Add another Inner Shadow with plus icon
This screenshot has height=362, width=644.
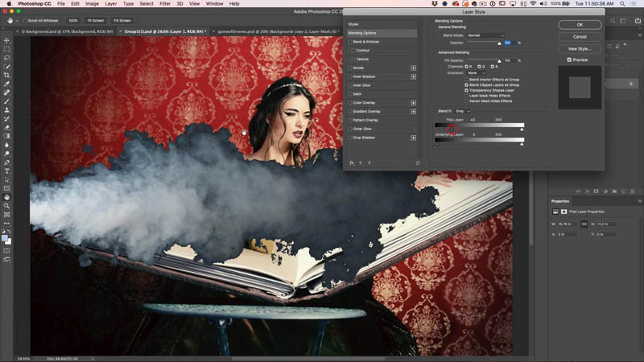coord(413,76)
